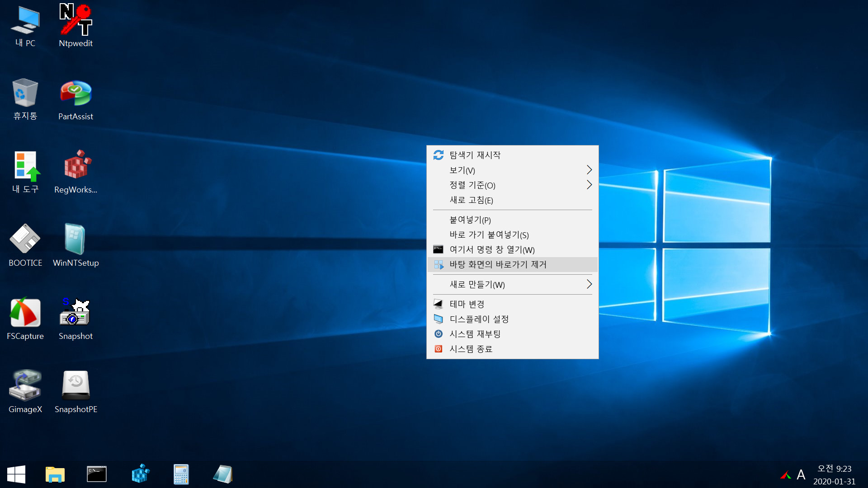Choose 탐색기 재시작 from the context menu
The width and height of the screenshot is (868, 488).
coord(513,155)
